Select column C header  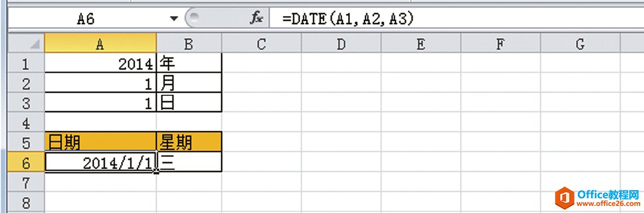[x=261, y=44]
